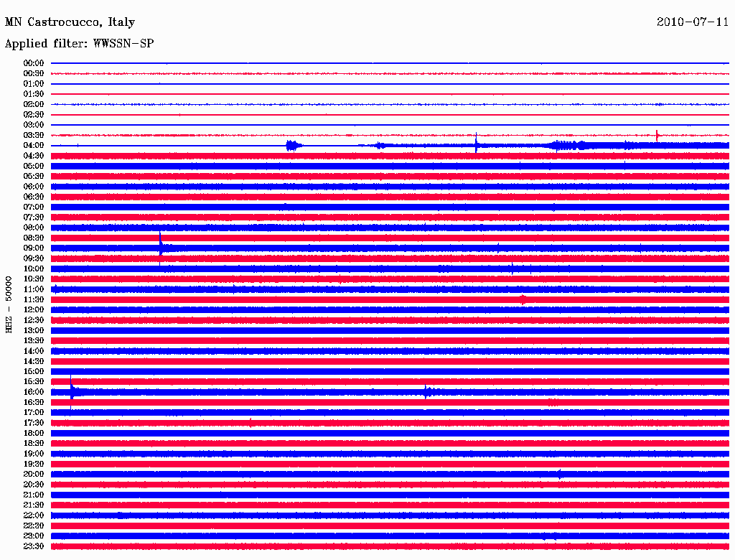The width and height of the screenshot is (735, 560).
Task: Click the 11:30 time label
Action: click(34, 299)
